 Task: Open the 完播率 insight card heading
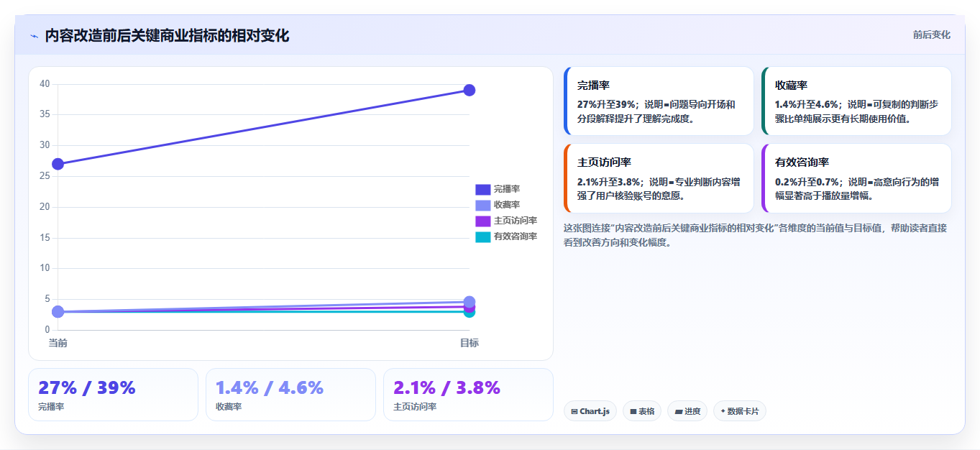click(593, 85)
